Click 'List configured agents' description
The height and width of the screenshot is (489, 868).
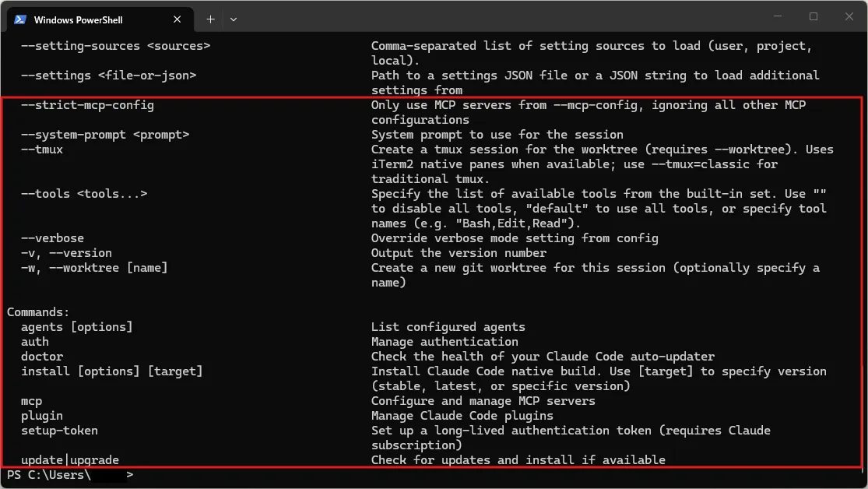[x=448, y=327]
